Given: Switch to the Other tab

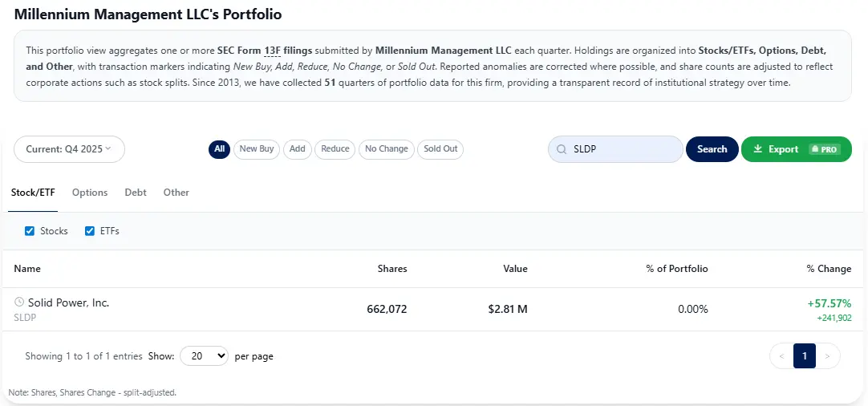Looking at the screenshot, I should coord(176,193).
